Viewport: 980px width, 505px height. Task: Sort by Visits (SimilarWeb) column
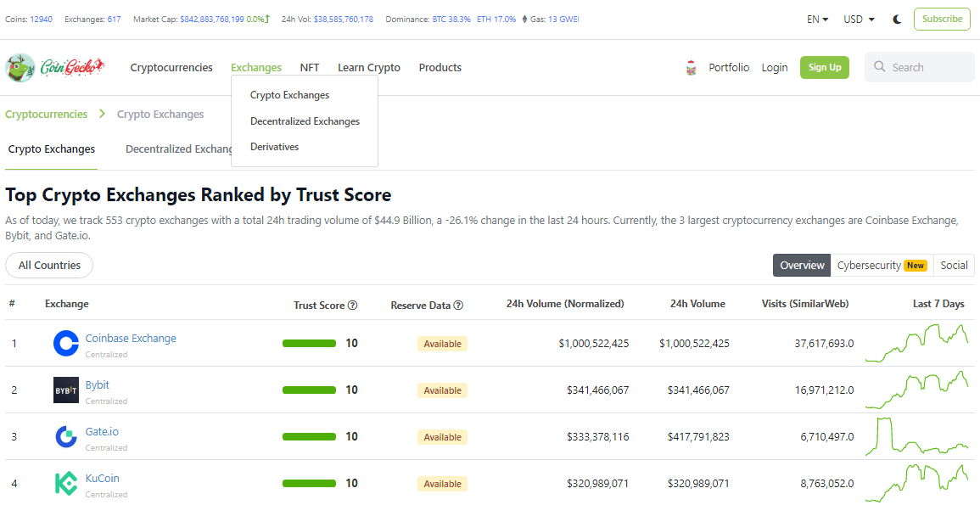(x=805, y=304)
